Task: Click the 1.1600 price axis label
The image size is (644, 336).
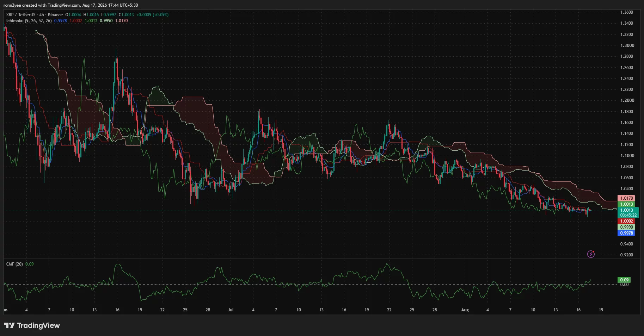Action: (x=626, y=123)
